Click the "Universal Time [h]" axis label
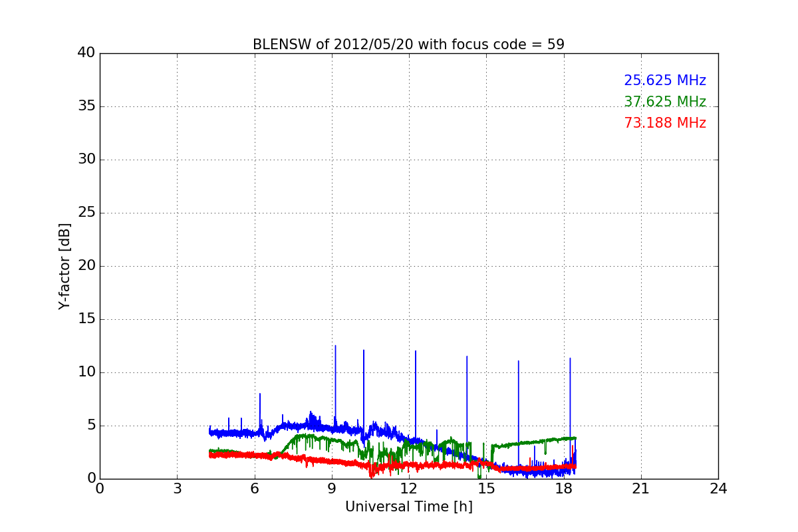The height and width of the screenshot is (532, 798). 408,507
